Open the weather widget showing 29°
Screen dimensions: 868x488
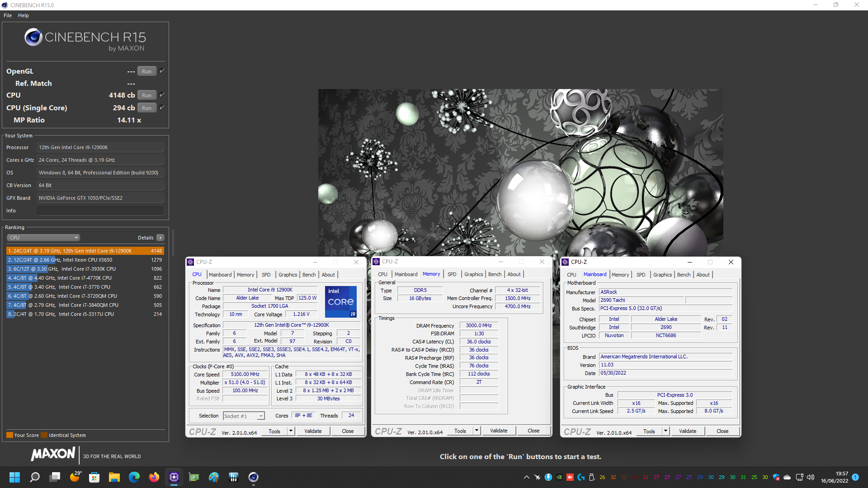(75, 477)
